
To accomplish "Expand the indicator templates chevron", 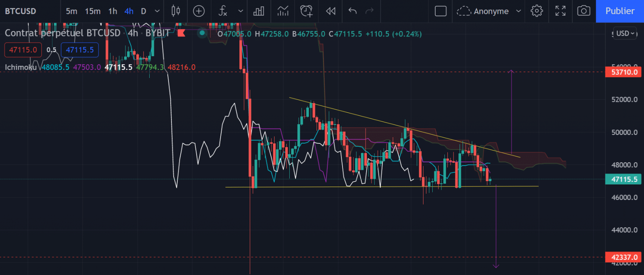I will (241, 11).
